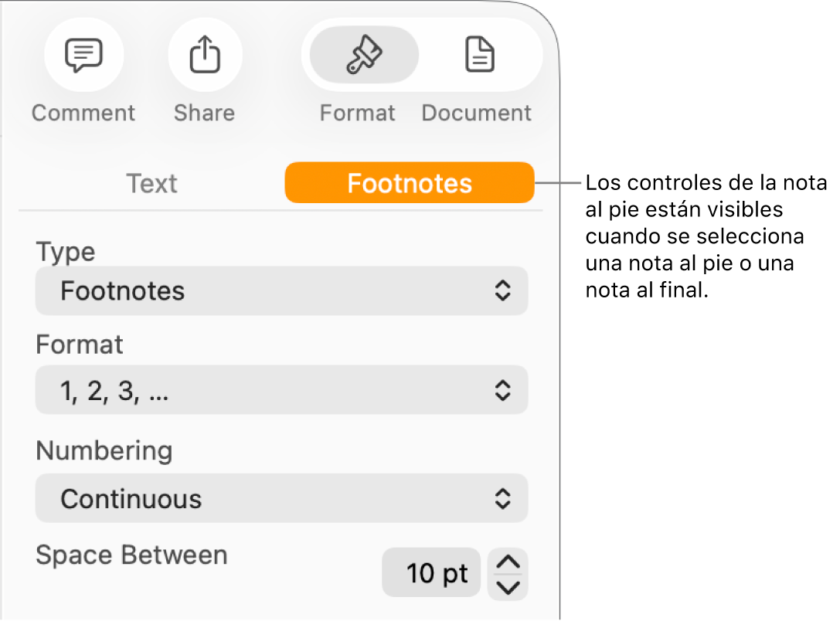Image resolution: width=840 pixels, height=621 pixels.
Task: Click the Share label text
Action: click(x=204, y=112)
